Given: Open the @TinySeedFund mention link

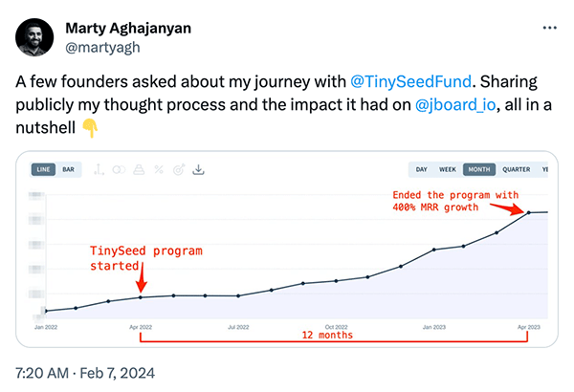Looking at the screenshot, I should pyautogui.click(x=410, y=81).
